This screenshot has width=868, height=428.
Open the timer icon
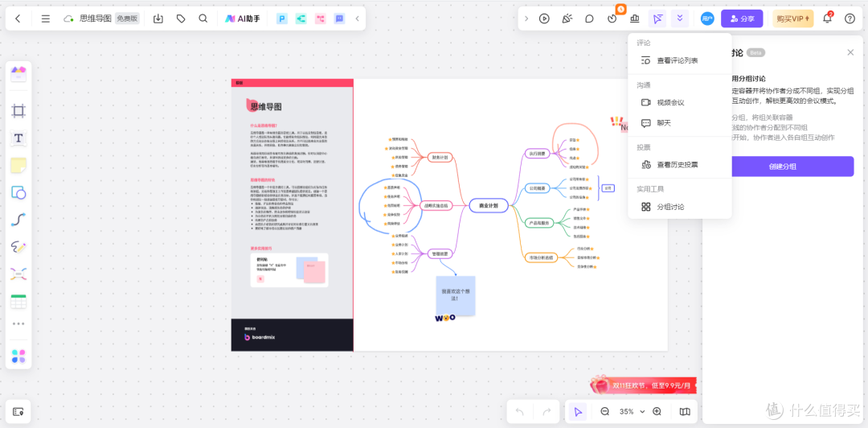[x=612, y=19]
